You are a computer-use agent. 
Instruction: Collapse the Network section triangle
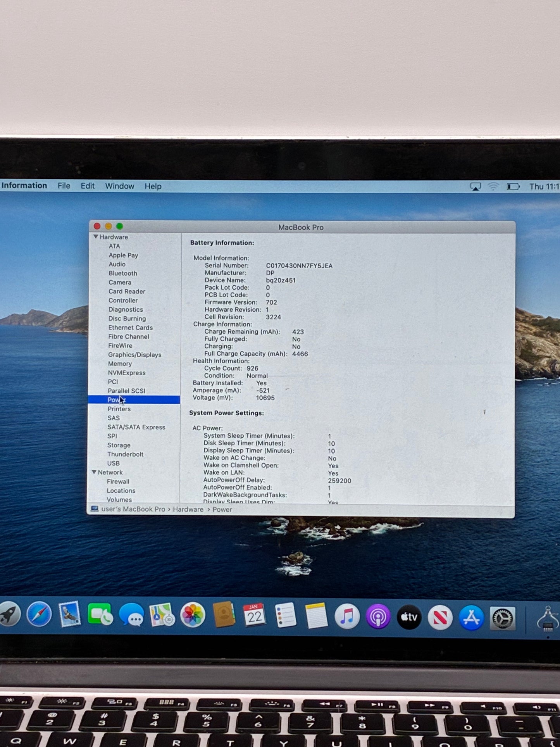94,472
